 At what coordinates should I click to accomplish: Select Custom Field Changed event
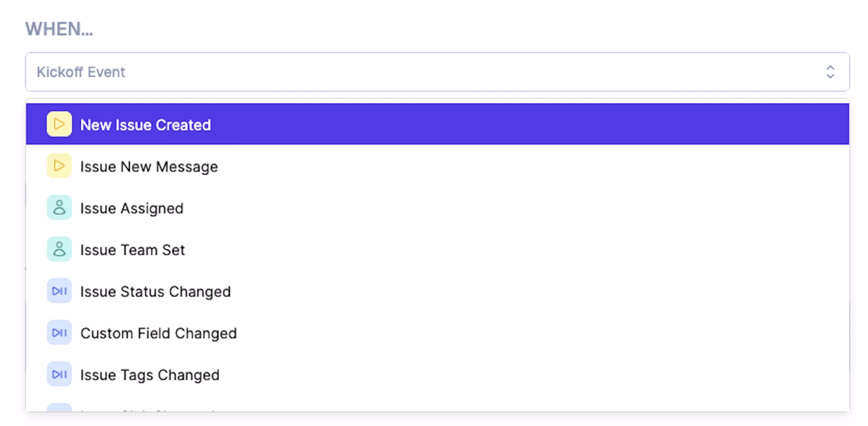438,333
